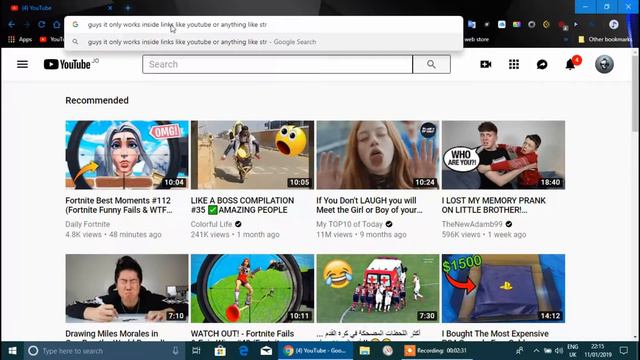Click the taskbar clock showing 22:15
Image resolution: width=640 pixels, height=360 pixels.
click(x=598, y=351)
